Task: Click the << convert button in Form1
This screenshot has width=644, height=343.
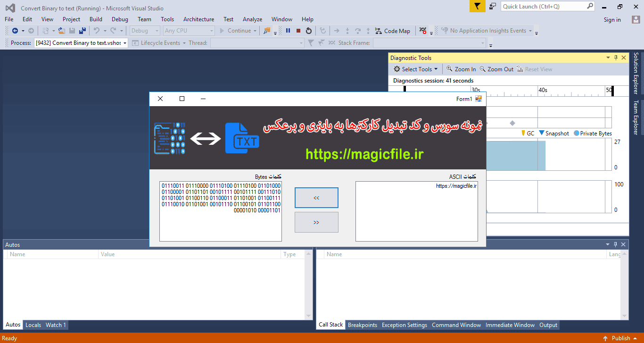Action: 316,198
